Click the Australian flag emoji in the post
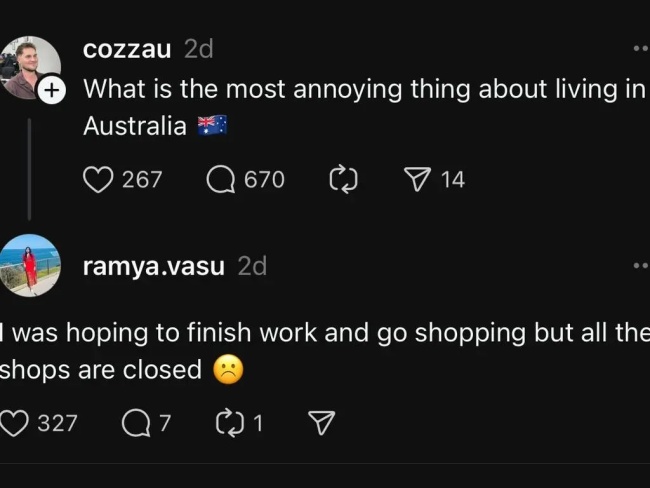This screenshot has width=650, height=488. tap(212, 125)
